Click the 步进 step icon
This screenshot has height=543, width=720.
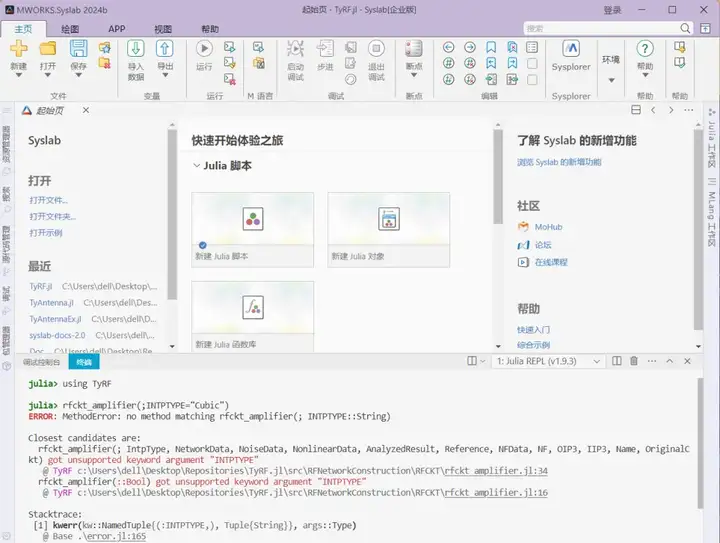point(325,48)
